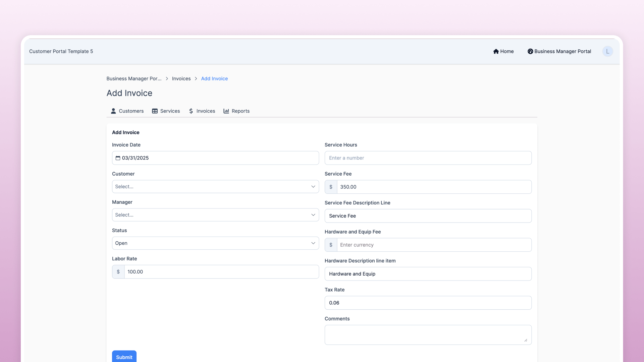The image size is (644, 362).
Task: Click inside the Comments text area
Action: tap(424, 335)
